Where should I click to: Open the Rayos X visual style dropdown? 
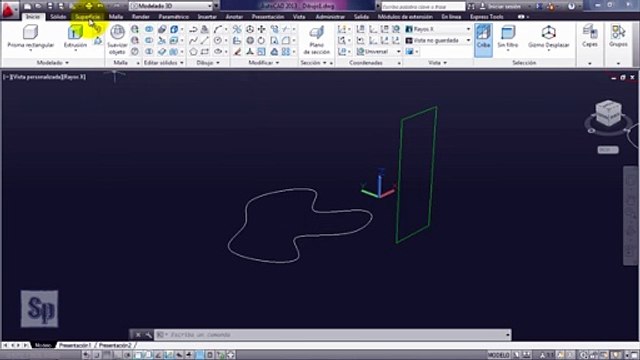(x=438, y=29)
